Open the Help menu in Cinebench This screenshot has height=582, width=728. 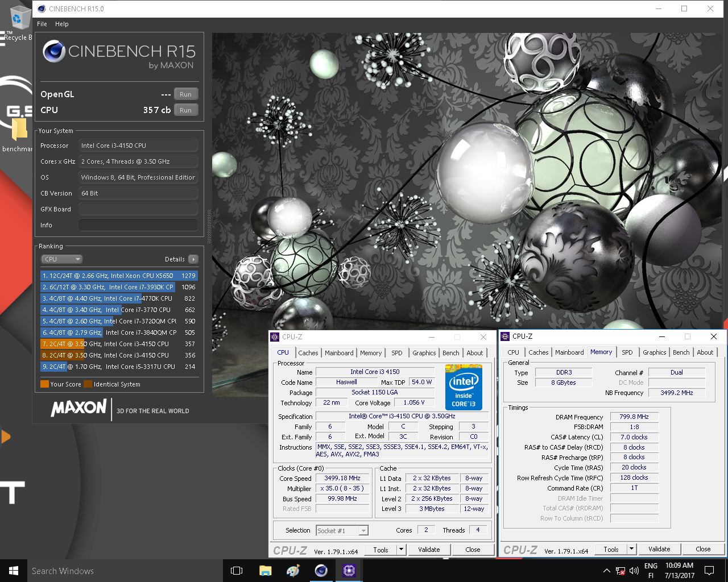[x=62, y=24]
